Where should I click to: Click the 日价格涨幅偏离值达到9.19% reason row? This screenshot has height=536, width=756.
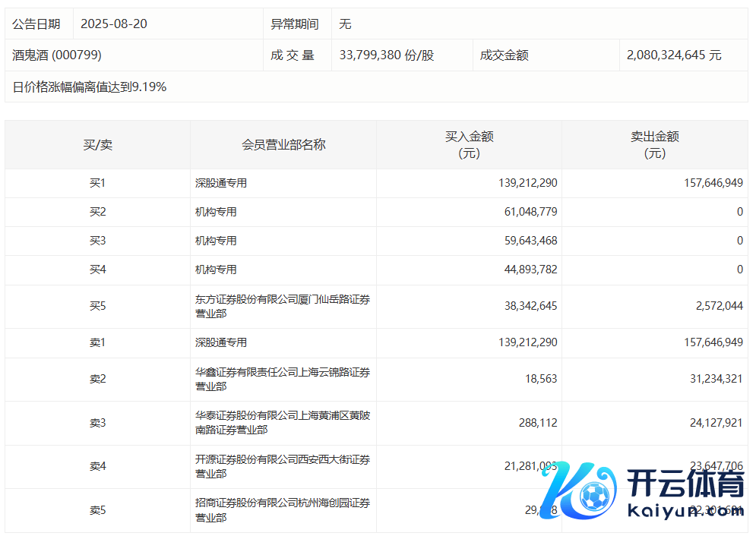[90, 87]
